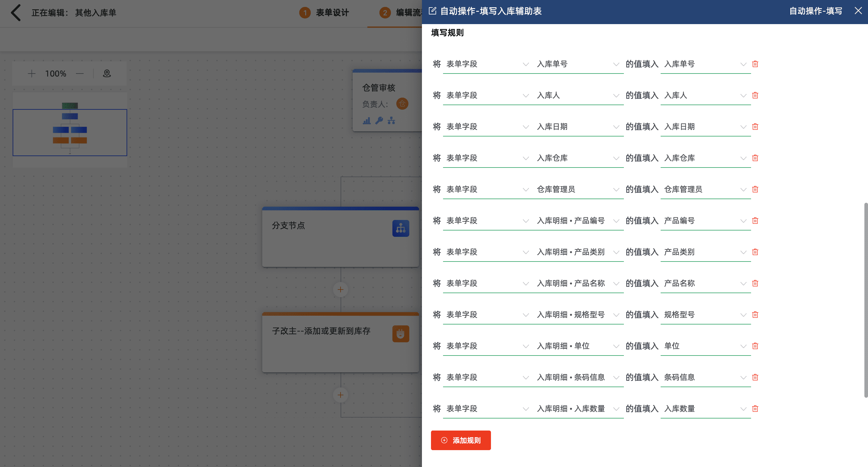The width and height of the screenshot is (868, 467).
Task: Delete the 入库单号 rule with trash icon
Action: pyautogui.click(x=755, y=64)
